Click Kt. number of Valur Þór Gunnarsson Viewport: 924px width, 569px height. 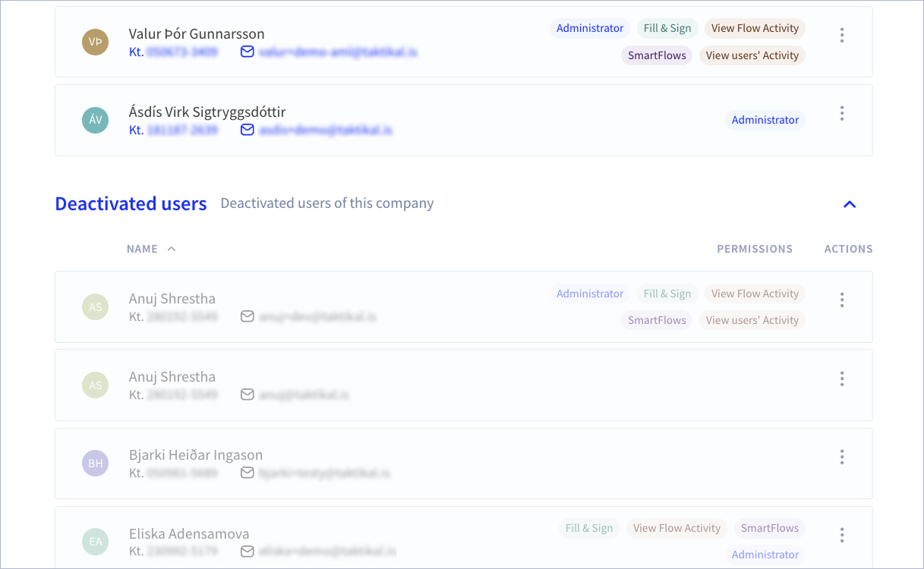(174, 52)
